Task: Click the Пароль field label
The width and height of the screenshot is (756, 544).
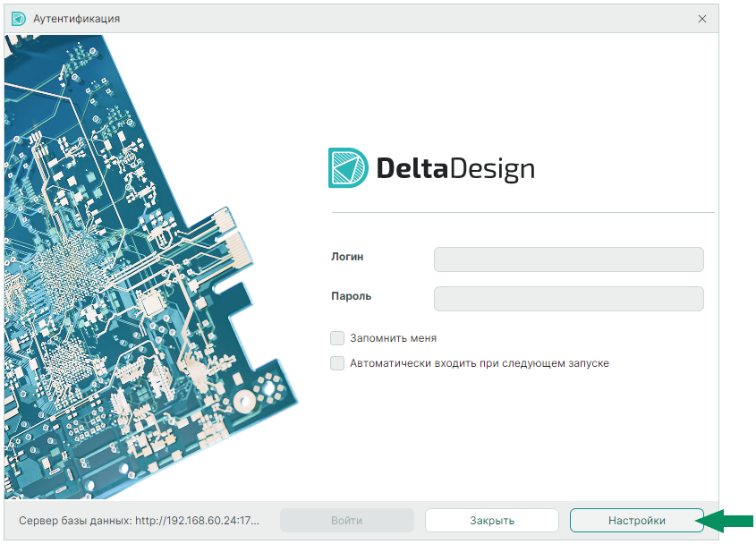Action: coord(351,296)
